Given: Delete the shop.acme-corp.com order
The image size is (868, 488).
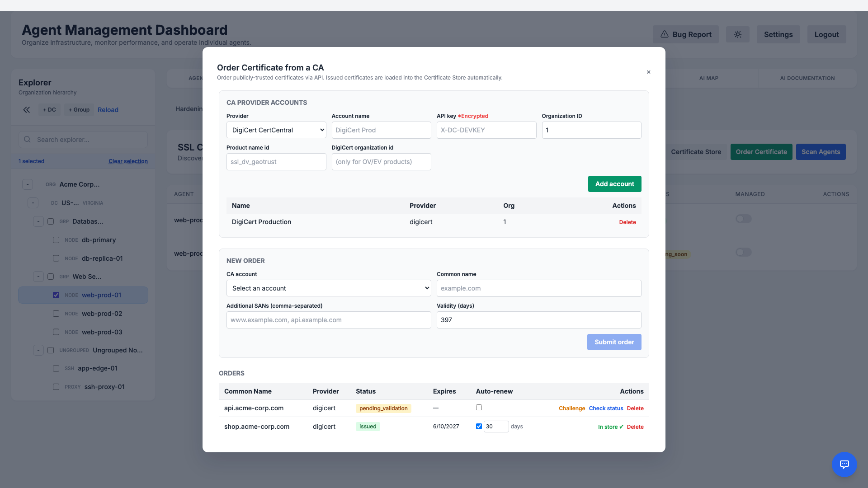Looking at the screenshot, I should (635, 427).
